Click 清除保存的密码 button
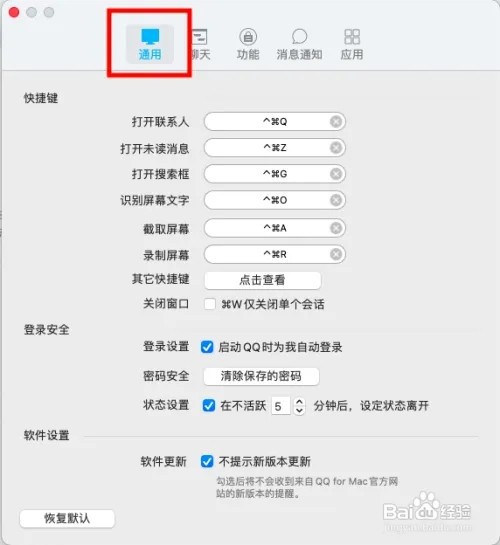 click(261, 376)
